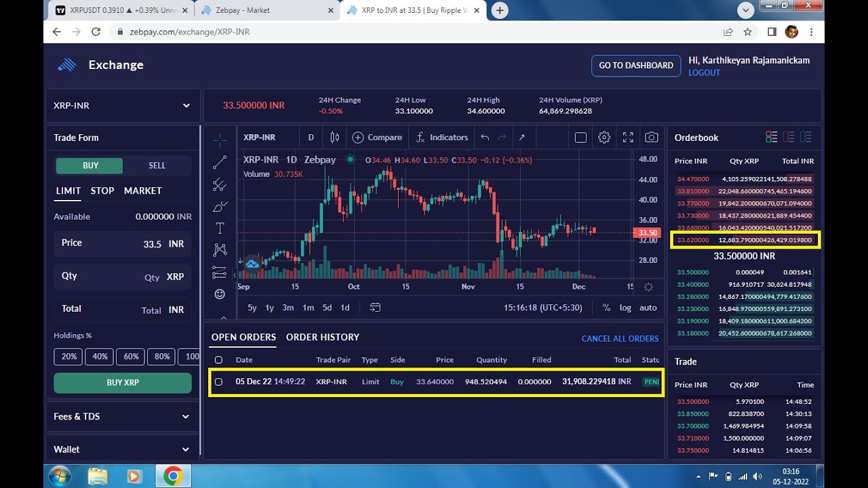The image size is (868, 488).
Task: Pick the brush drawing tool
Action: (220, 206)
